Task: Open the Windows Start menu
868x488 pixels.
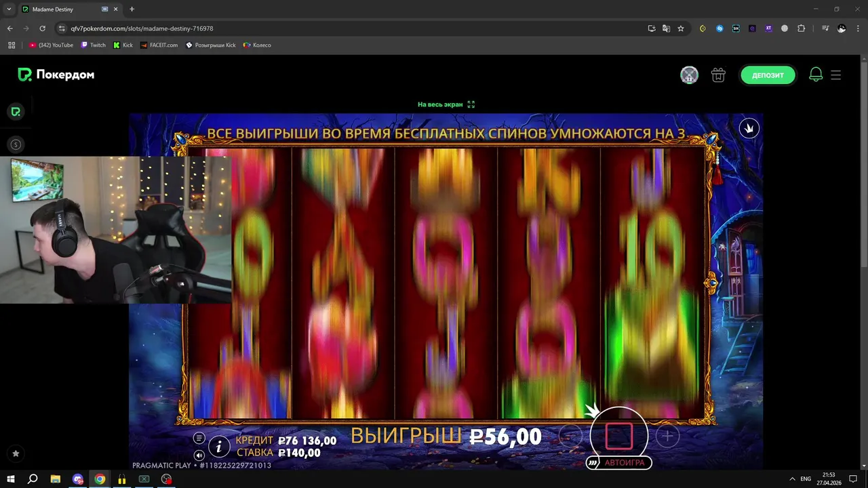Action: click(x=11, y=479)
